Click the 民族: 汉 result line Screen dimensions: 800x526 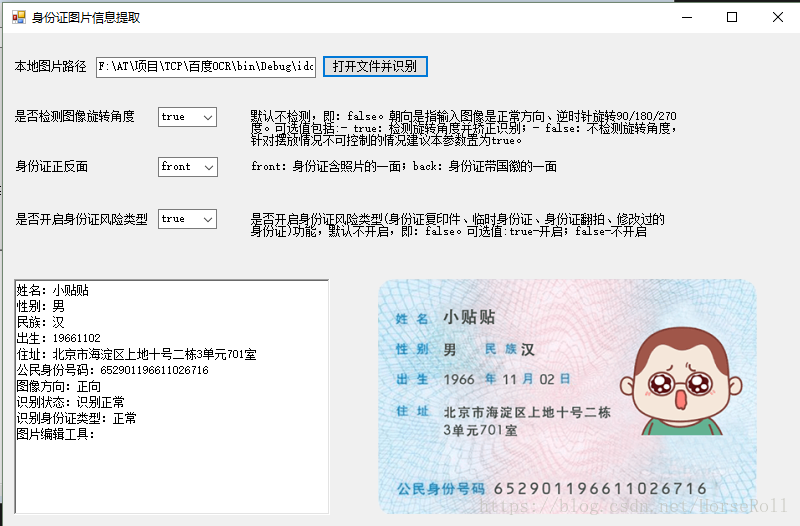pyautogui.click(x=41, y=322)
